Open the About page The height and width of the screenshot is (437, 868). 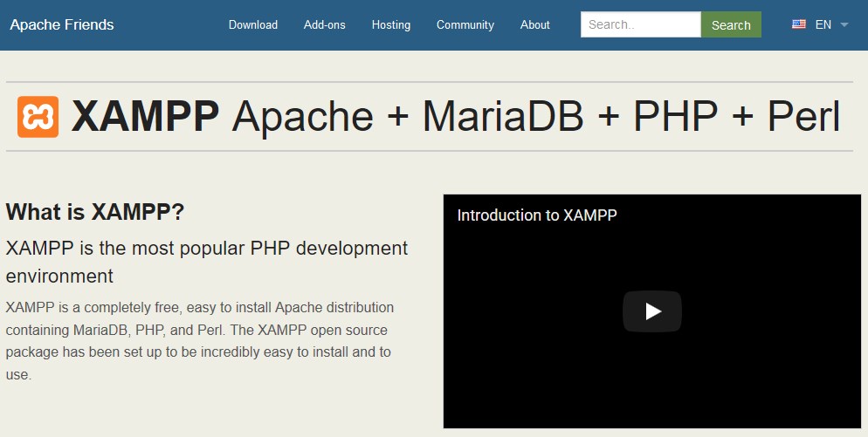click(534, 24)
